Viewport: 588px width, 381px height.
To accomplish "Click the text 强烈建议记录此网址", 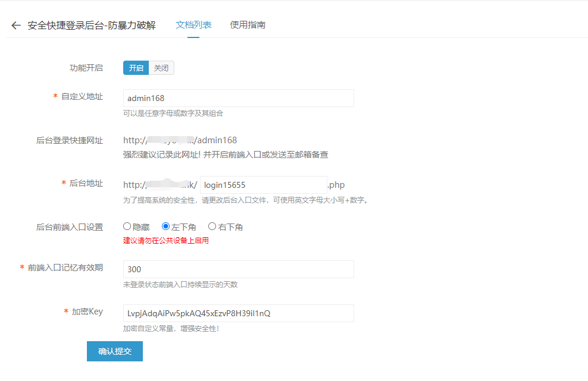I will (162, 155).
